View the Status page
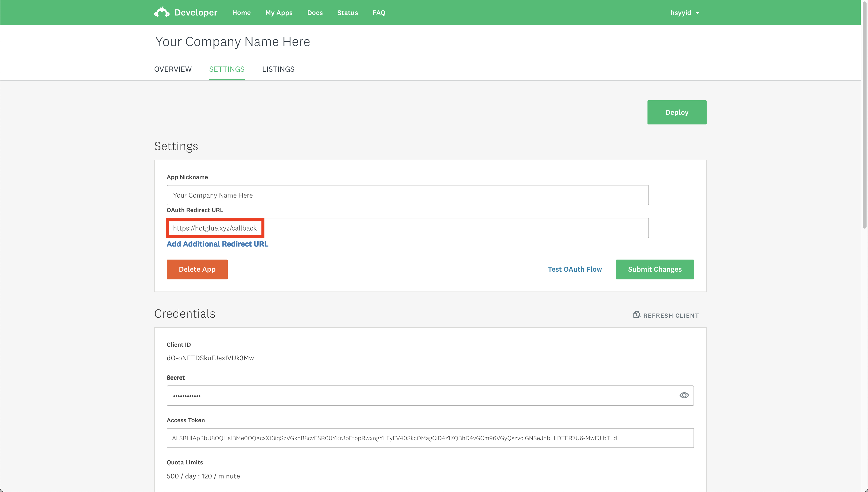This screenshot has height=492, width=868. (x=347, y=13)
